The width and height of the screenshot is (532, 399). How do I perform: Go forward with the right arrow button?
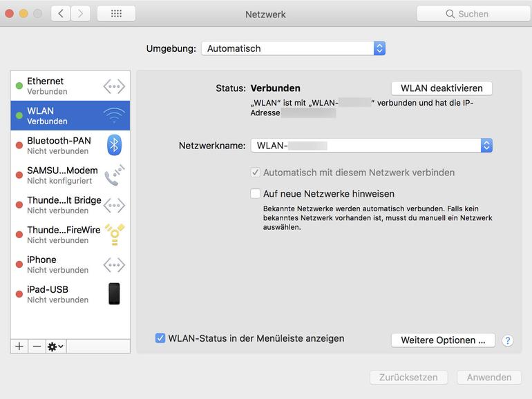[80, 14]
